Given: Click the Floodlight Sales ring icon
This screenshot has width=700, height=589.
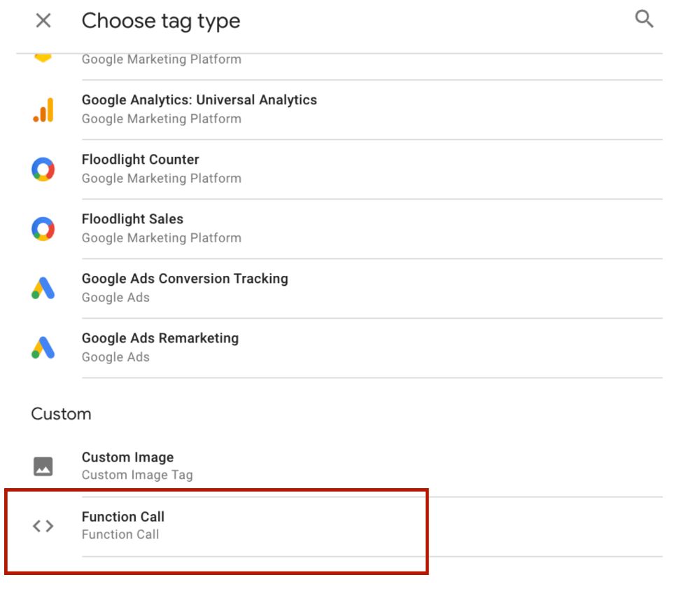Looking at the screenshot, I should (x=43, y=228).
